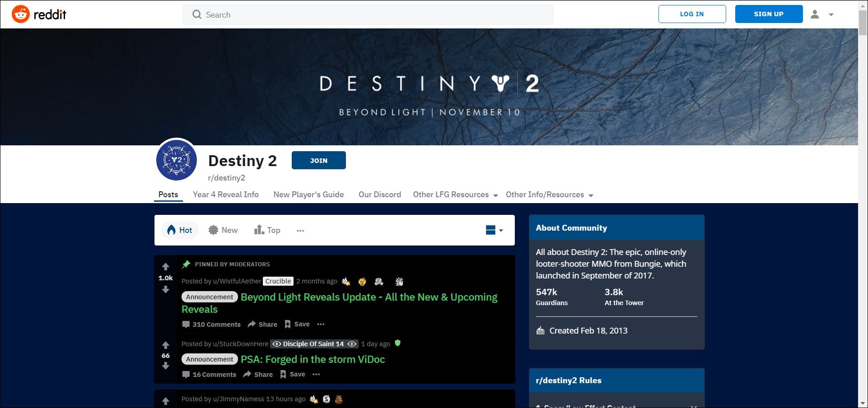Viewport: 868px width, 408px height.
Task: Click the Disciple Of Saint 14 flair
Action: (314, 344)
